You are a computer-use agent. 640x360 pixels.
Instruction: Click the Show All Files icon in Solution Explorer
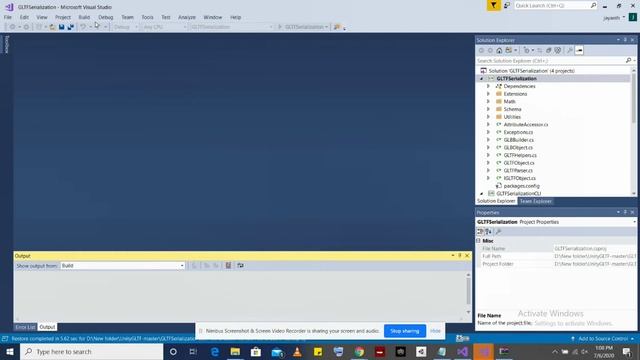click(558, 51)
